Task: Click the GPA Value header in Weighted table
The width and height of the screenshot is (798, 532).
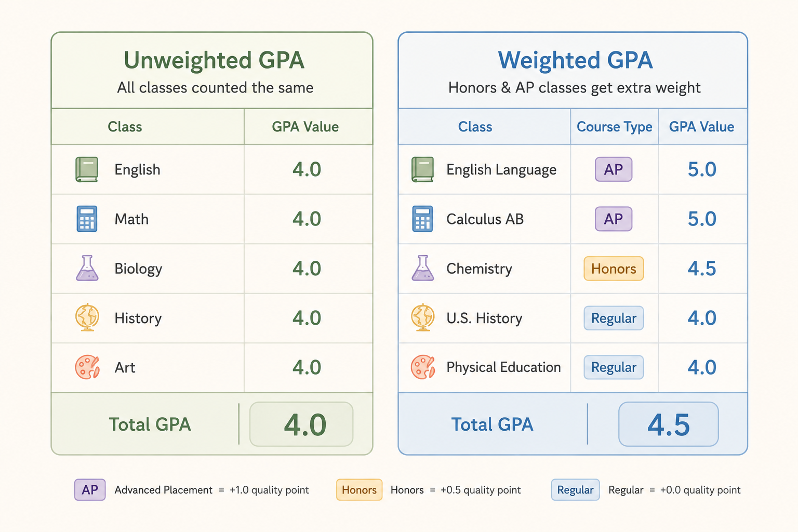Action: (701, 127)
